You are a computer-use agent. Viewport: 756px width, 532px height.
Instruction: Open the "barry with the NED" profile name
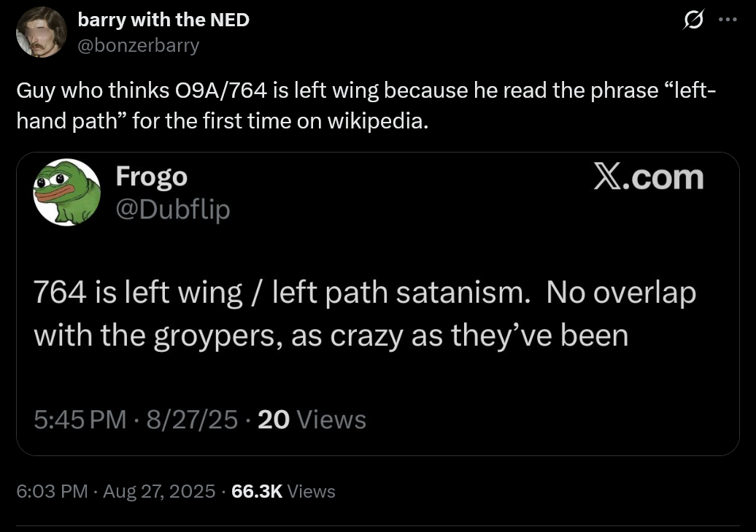[x=163, y=20]
